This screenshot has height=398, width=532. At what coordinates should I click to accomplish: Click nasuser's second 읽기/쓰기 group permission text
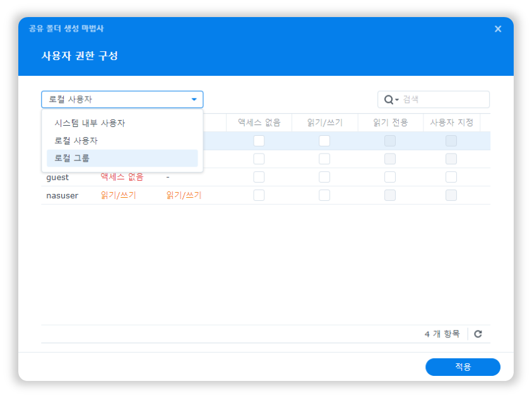(184, 195)
